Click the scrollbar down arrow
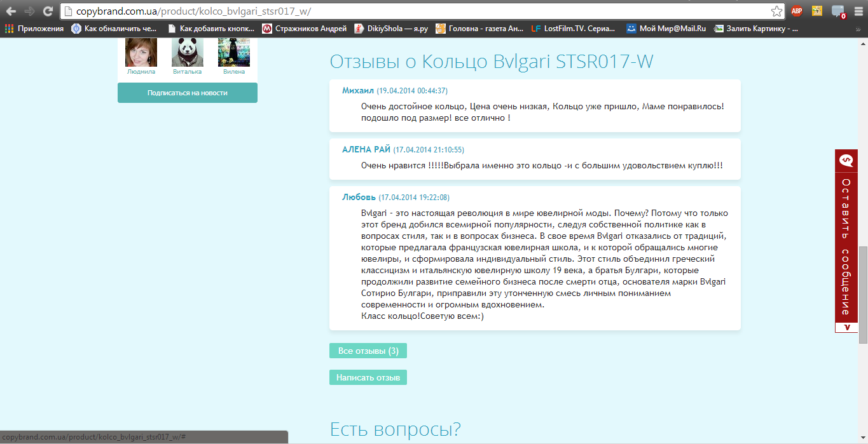This screenshot has width=868, height=444. point(863,439)
